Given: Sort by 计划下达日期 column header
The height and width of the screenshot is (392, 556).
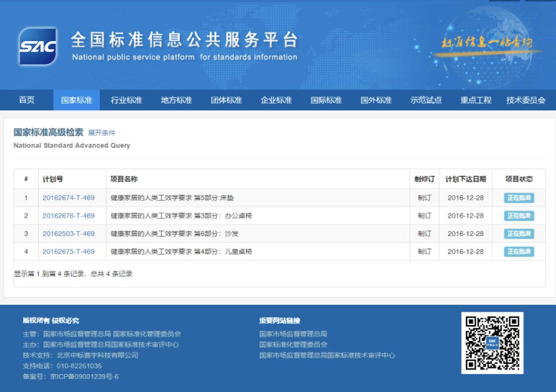Looking at the screenshot, I should (x=465, y=179).
